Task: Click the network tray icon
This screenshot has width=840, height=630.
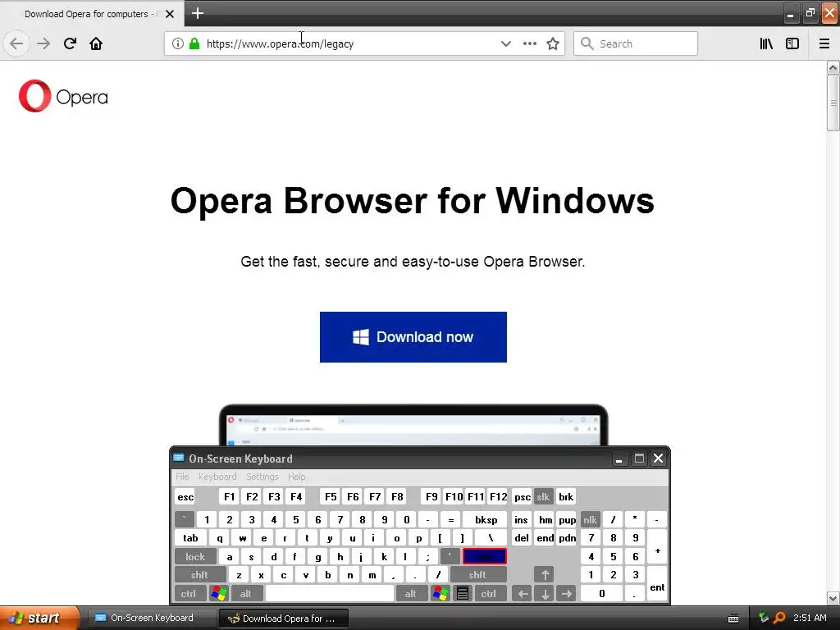Action: [x=764, y=618]
